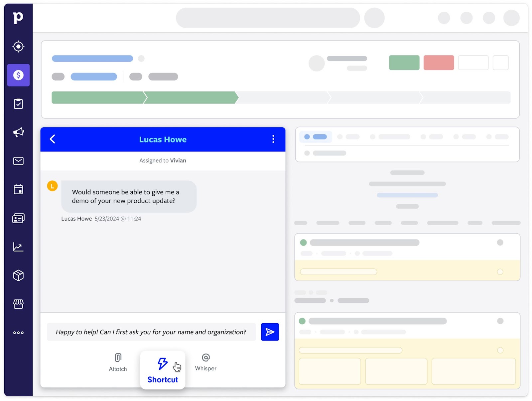Select the Deals dollar icon in sidebar

[x=18, y=75]
